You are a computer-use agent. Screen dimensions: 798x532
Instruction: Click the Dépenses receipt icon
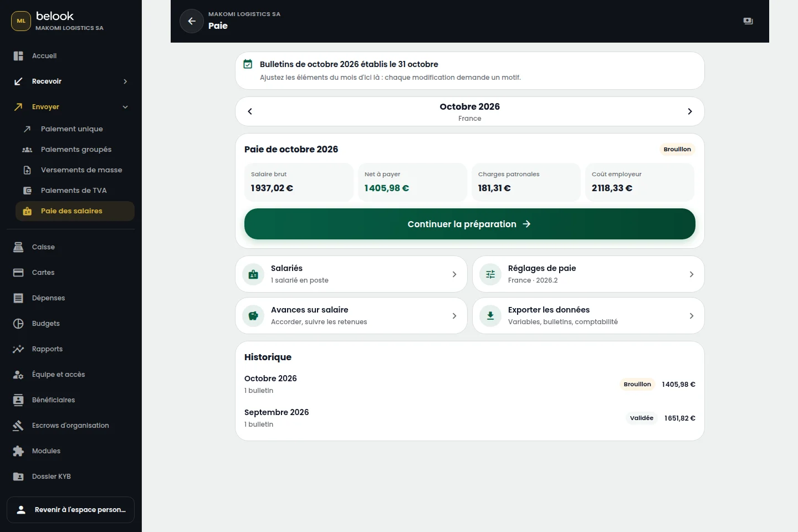point(18,298)
